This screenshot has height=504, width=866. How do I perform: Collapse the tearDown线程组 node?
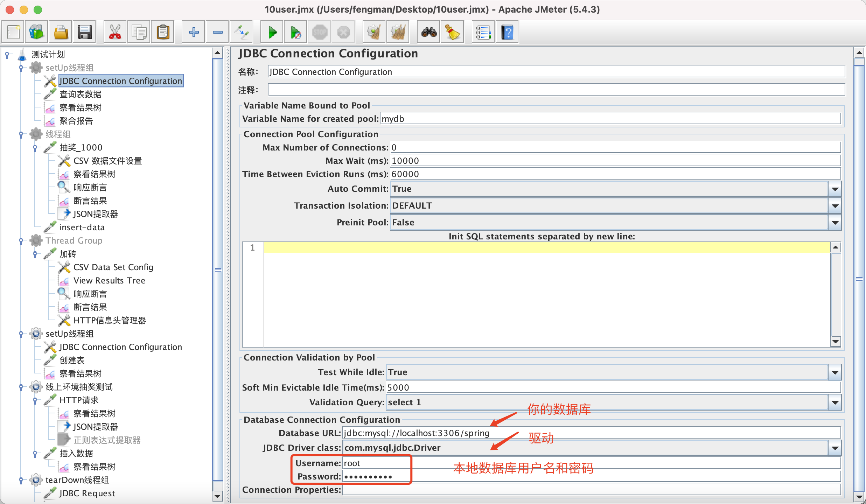[x=21, y=480]
